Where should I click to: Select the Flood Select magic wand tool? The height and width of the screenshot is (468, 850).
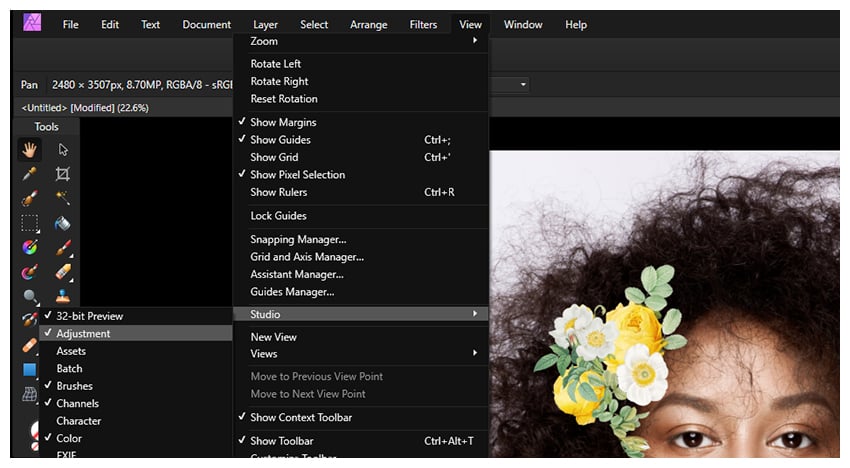tap(63, 198)
